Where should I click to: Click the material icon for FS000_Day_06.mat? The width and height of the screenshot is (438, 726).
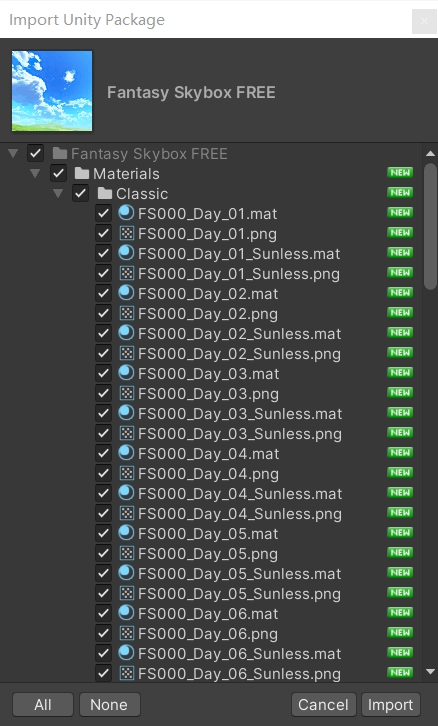point(126,613)
